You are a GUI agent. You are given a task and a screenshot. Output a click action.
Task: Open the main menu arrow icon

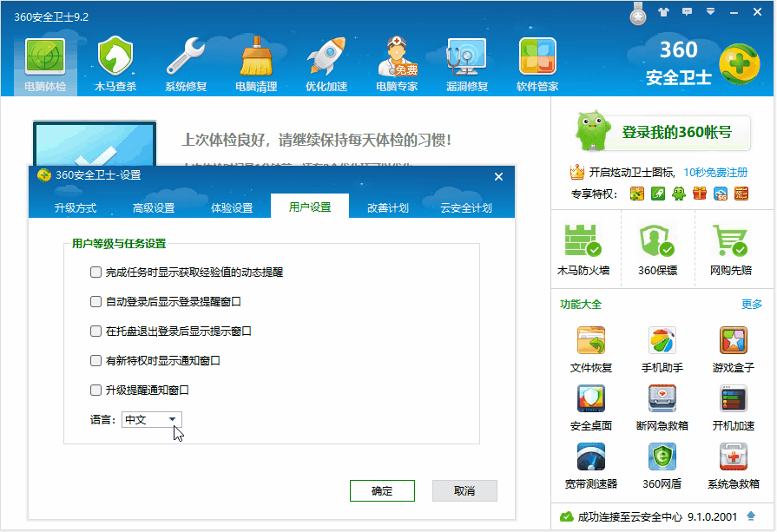[x=711, y=12]
